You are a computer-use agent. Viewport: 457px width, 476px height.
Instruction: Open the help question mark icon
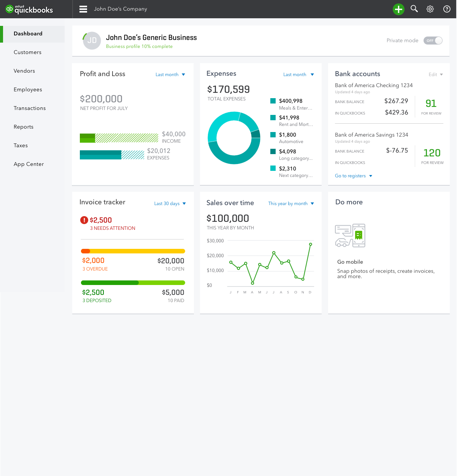pyautogui.click(x=447, y=9)
